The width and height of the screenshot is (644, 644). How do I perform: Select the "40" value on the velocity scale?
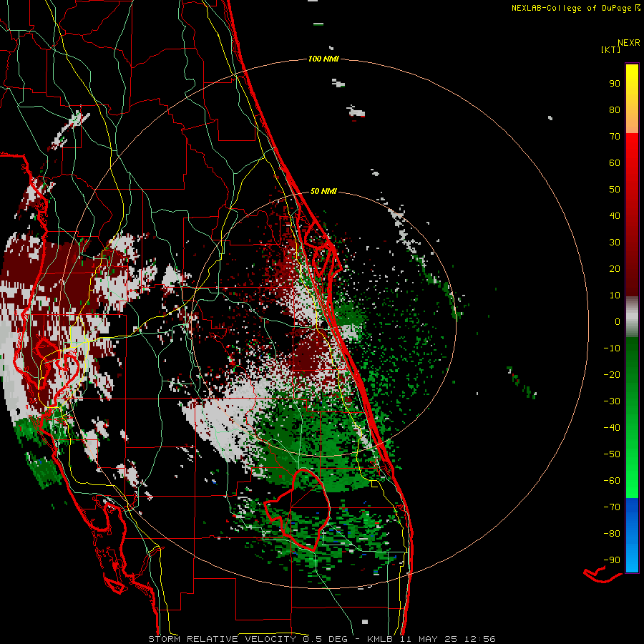point(615,215)
